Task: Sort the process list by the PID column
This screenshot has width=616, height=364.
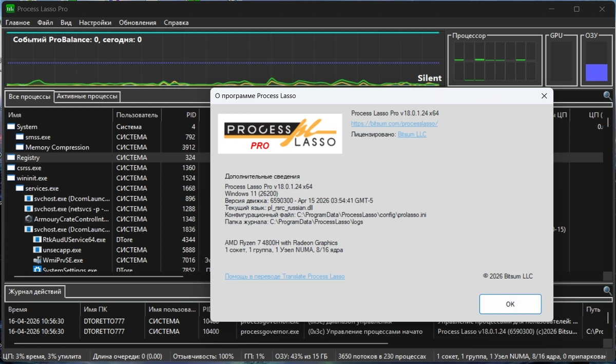Action: tap(181, 115)
